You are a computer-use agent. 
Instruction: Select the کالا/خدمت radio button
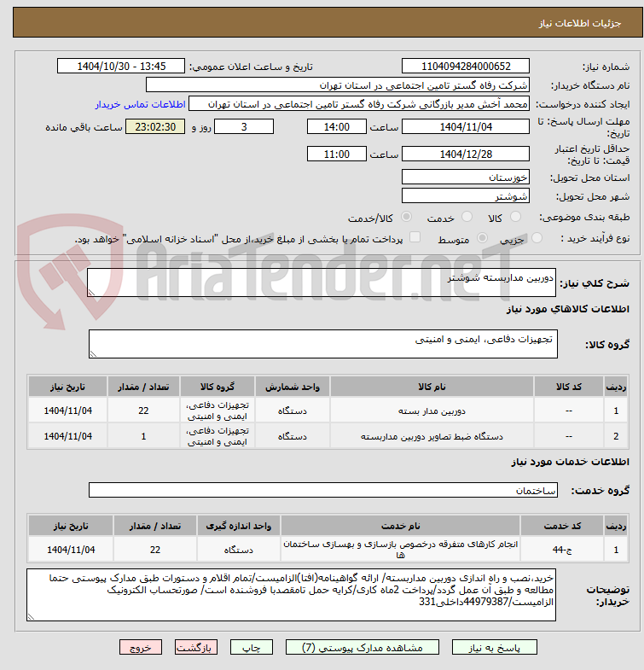pyautogui.click(x=407, y=217)
